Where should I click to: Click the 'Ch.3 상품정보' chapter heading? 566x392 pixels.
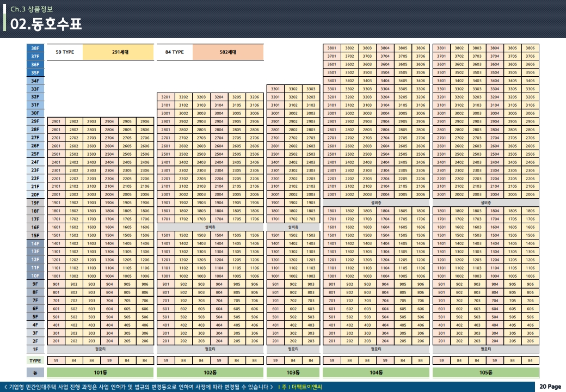32,9
